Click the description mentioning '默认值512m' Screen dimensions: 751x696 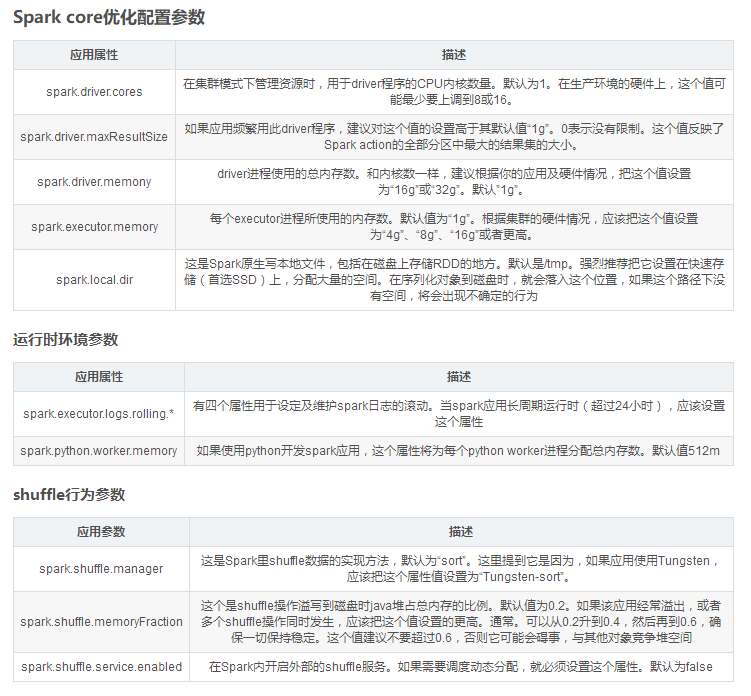(458, 451)
